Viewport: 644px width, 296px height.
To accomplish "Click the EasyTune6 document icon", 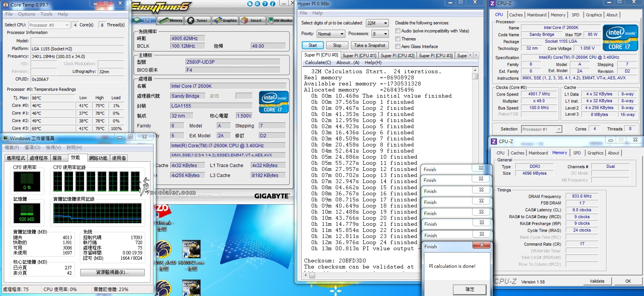I will 250,4.
